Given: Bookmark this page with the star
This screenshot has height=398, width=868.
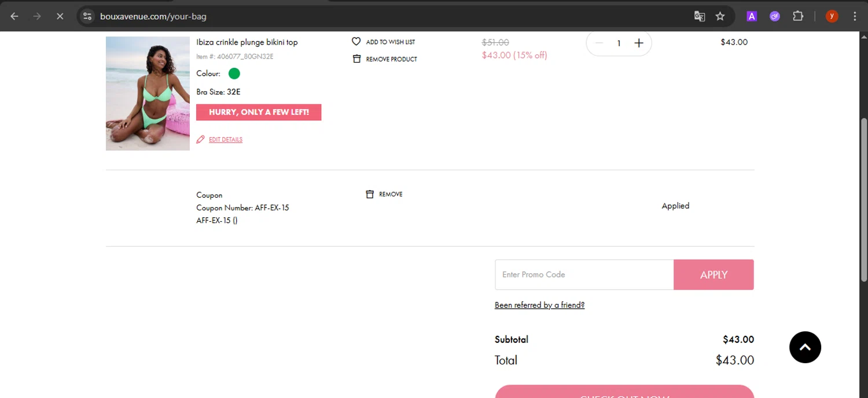Looking at the screenshot, I should tap(720, 16).
